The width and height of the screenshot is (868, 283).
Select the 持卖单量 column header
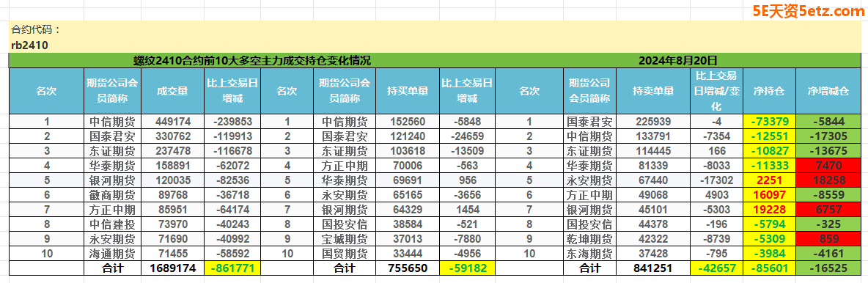coord(653,92)
